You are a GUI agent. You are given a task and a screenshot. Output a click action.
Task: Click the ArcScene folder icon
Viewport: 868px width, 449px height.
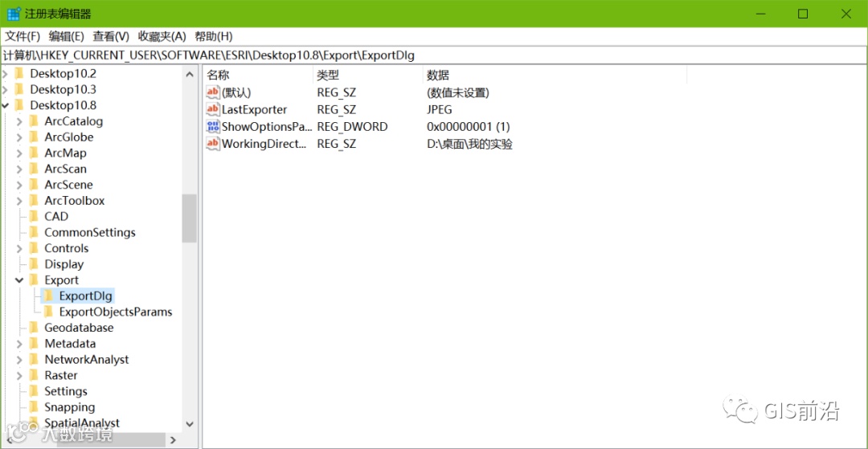coord(34,185)
